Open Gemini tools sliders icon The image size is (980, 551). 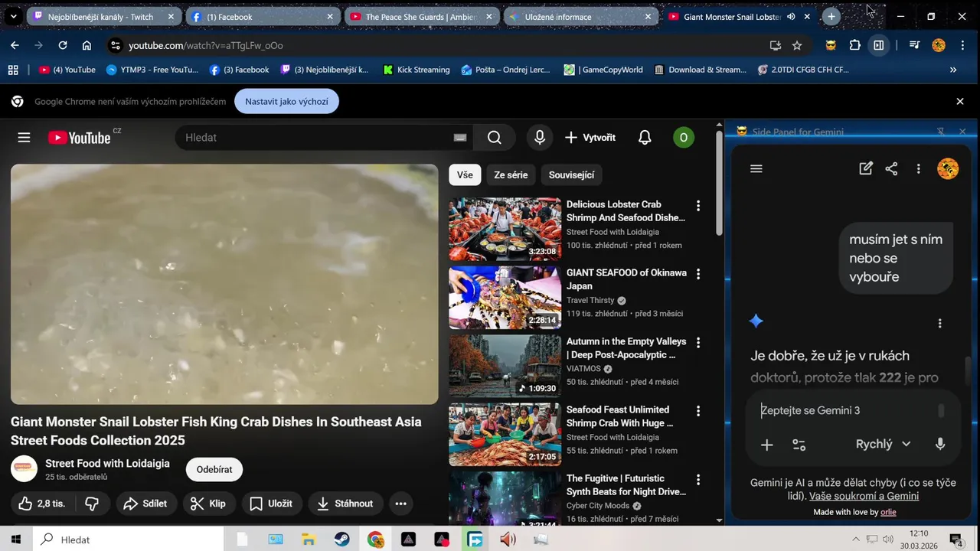799,445
